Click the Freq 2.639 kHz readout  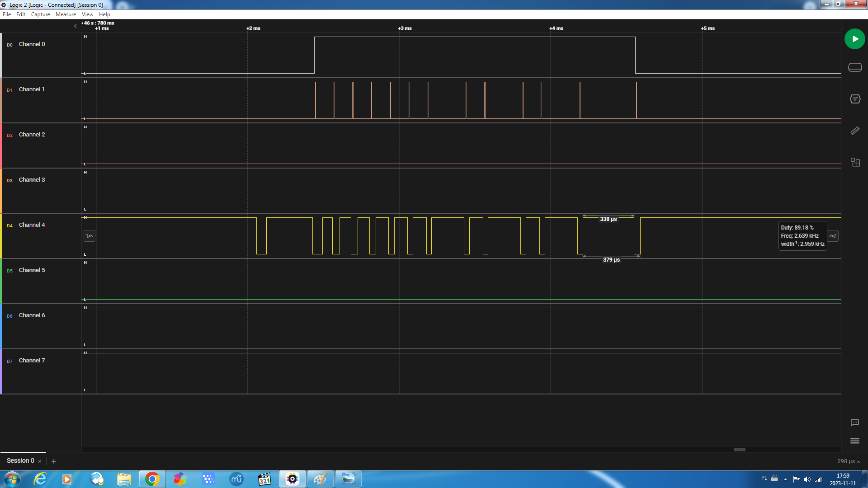pos(800,236)
